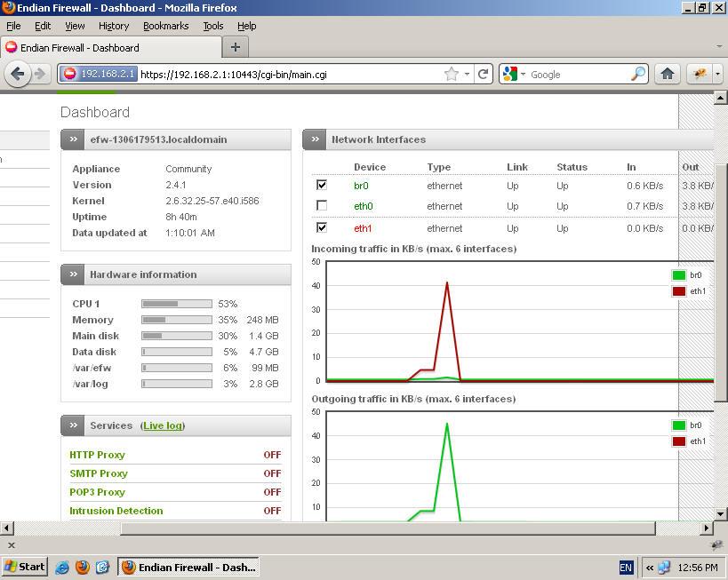Click the add-on icon in the status bar
Image resolution: width=728 pixels, height=580 pixels.
pyautogui.click(x=716, y=545)
